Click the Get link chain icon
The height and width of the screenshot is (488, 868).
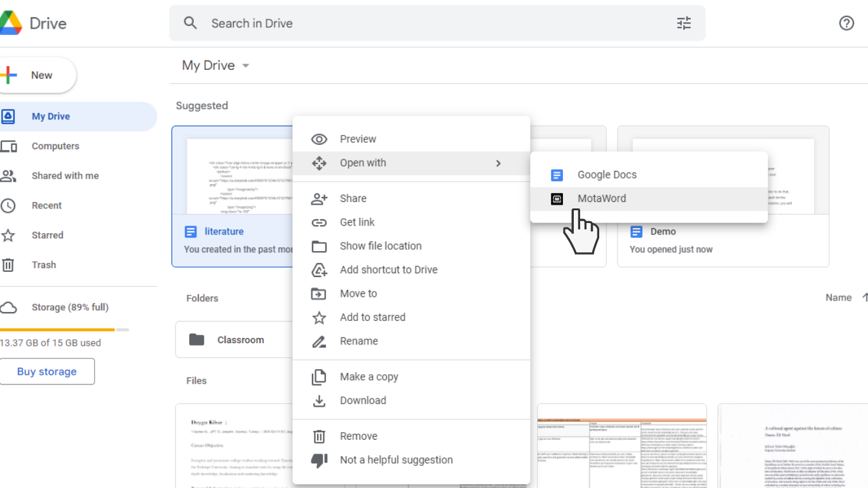coord(319,222)
